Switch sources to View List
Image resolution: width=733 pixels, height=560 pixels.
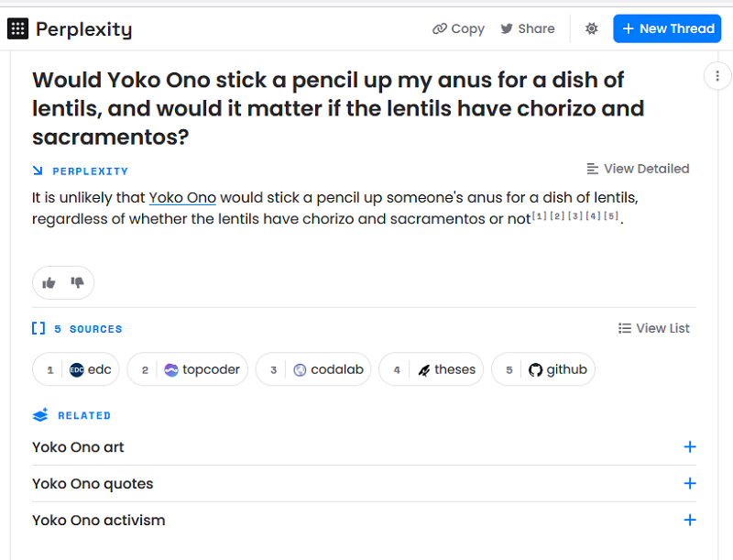click(653, 328)
